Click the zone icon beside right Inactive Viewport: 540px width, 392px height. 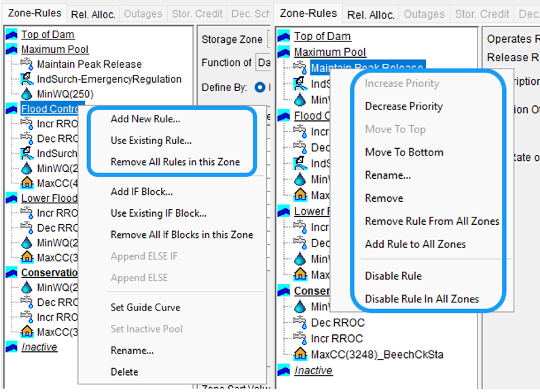pos(285,371)
